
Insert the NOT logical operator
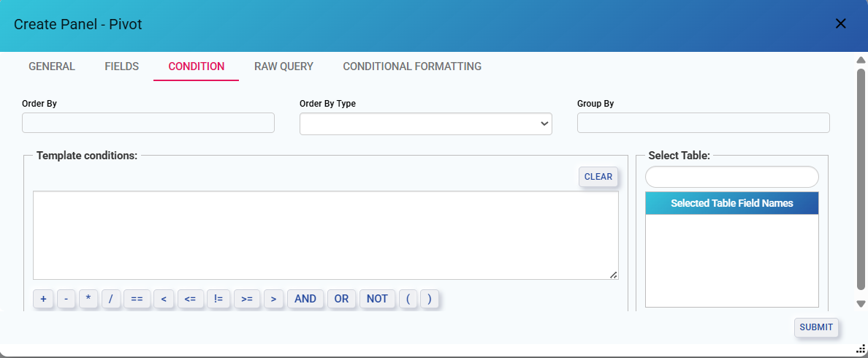tap(377, 299)
